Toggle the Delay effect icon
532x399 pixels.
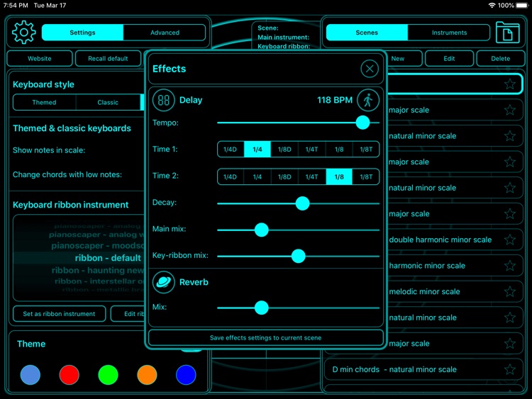tap(163, 100)
